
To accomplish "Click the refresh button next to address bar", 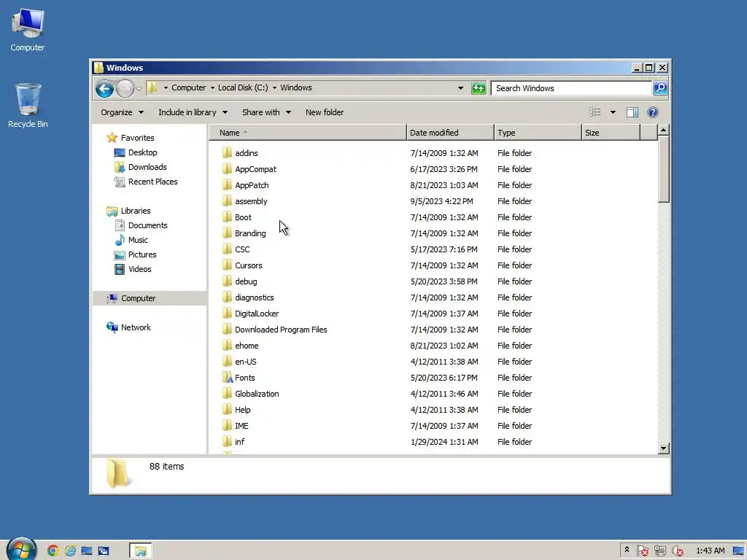I will tap(479, 88).
